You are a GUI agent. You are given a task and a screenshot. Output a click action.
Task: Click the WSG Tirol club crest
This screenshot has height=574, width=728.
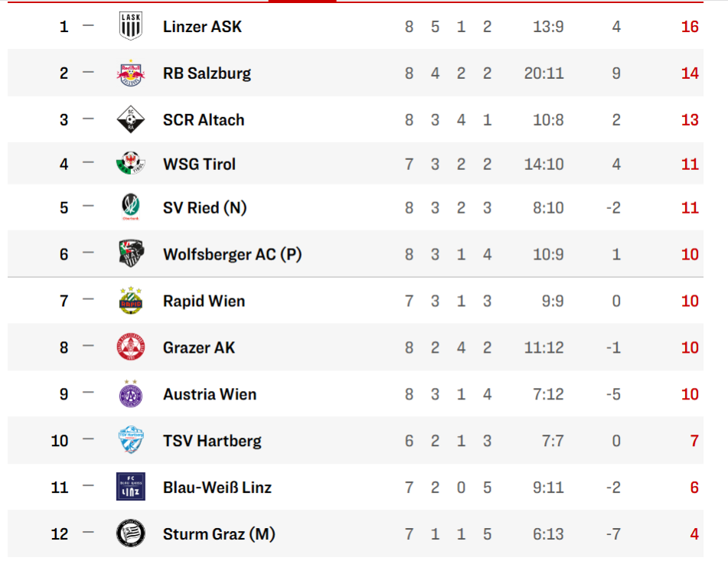click(x=130, y=164)
